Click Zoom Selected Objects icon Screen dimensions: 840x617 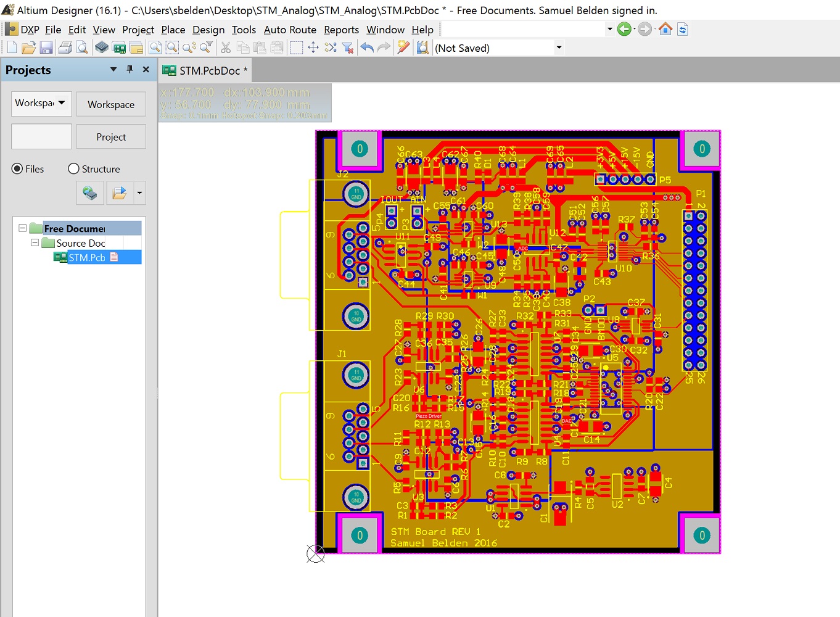(x=189, y=48)
